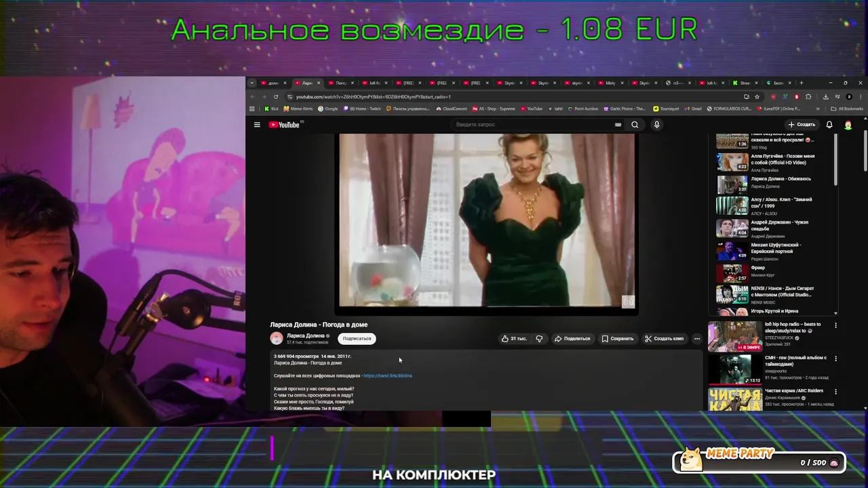The height and width of the screenshot is (488, 868).
Task: Switch to the Беспл browser tab
Action: tap(778, 83)
